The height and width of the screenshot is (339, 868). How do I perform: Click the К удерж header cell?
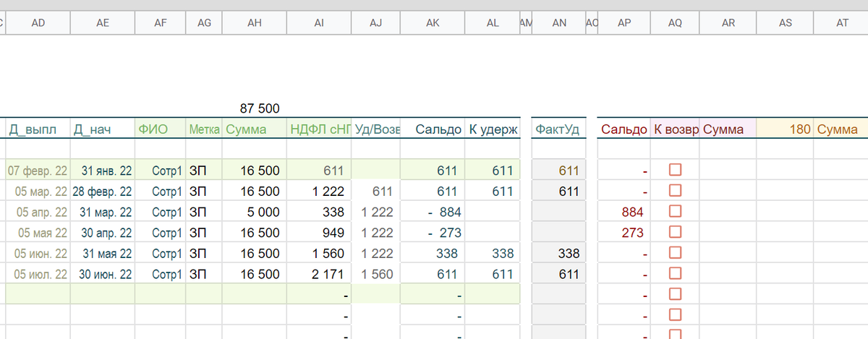coord(493,129)
